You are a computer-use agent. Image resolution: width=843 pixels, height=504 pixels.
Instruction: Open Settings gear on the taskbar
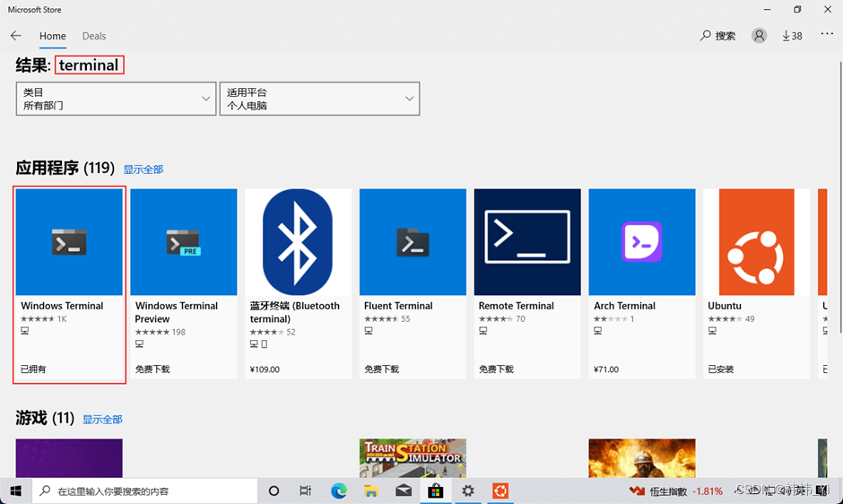468,491
